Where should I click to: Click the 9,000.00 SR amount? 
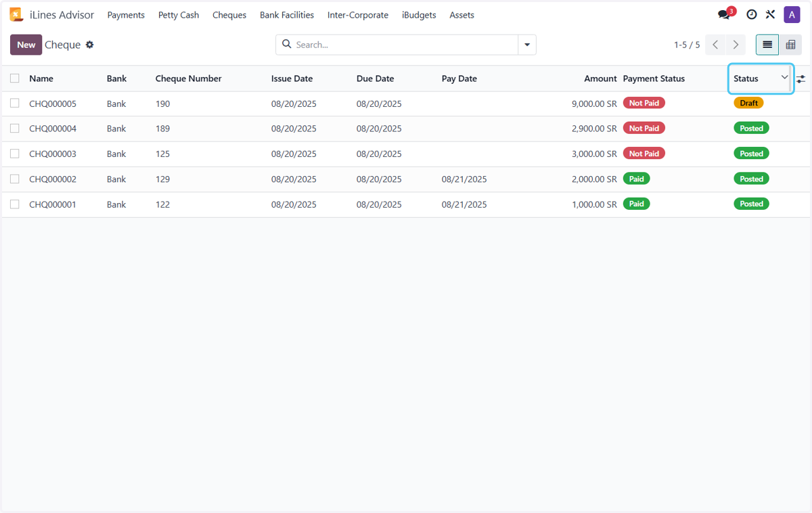[x=594, y=104]
